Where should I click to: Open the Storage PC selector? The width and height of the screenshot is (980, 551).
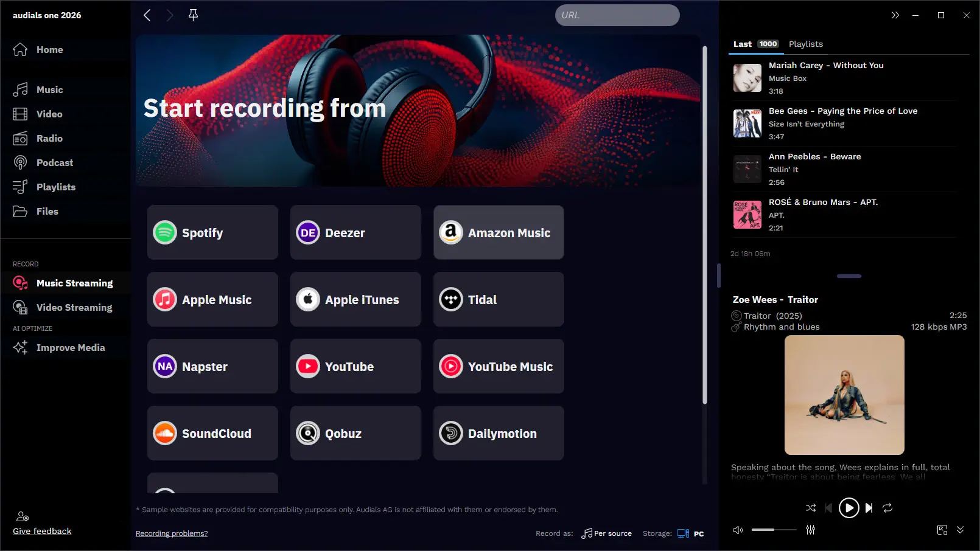tap(690, 533)
